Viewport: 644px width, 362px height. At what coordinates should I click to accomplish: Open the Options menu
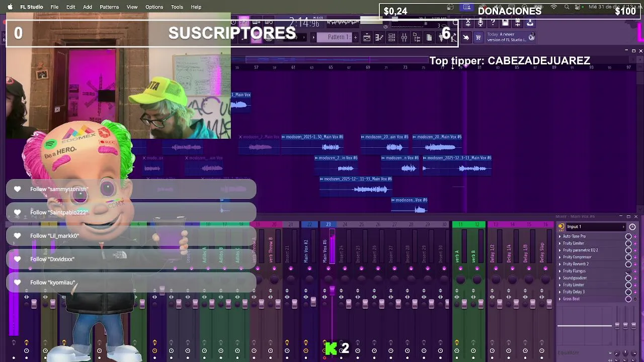pos(154,7)
